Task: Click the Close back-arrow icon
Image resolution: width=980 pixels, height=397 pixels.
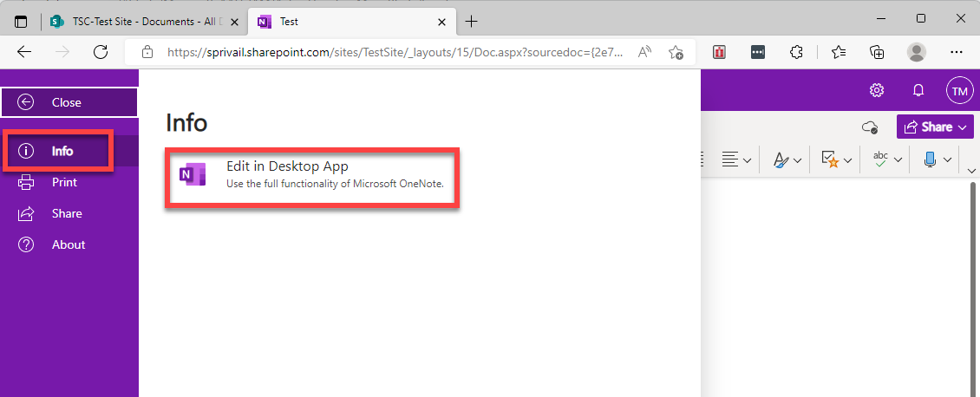Action: pos(26,102)
